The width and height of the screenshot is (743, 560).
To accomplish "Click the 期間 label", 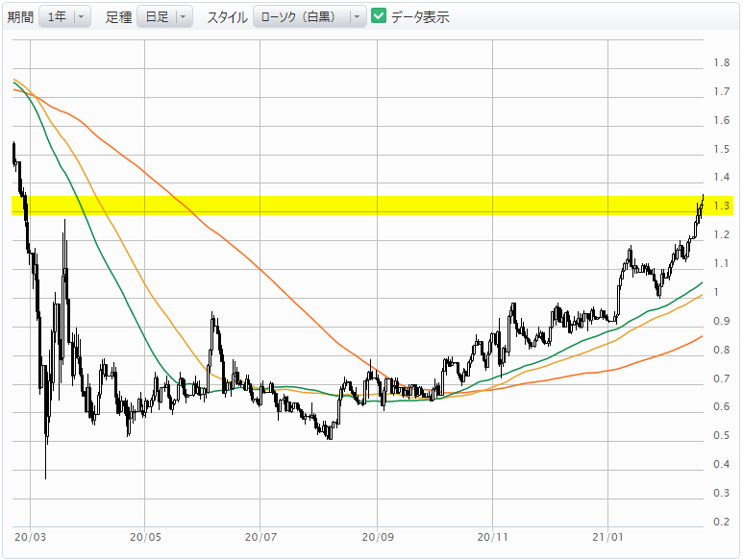I will point(20,17).
